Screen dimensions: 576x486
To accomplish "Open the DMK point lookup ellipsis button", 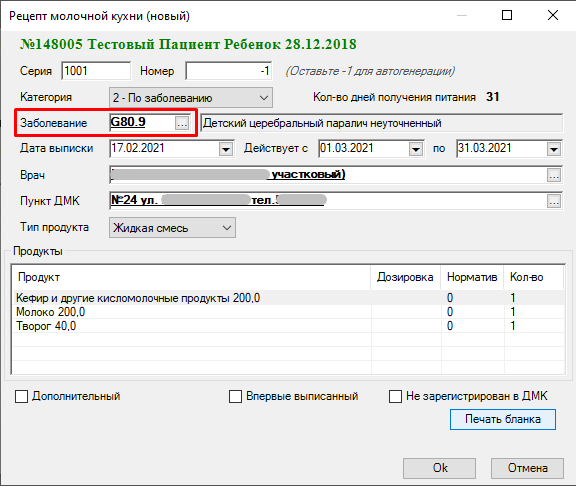I will [x=554, y=201].
